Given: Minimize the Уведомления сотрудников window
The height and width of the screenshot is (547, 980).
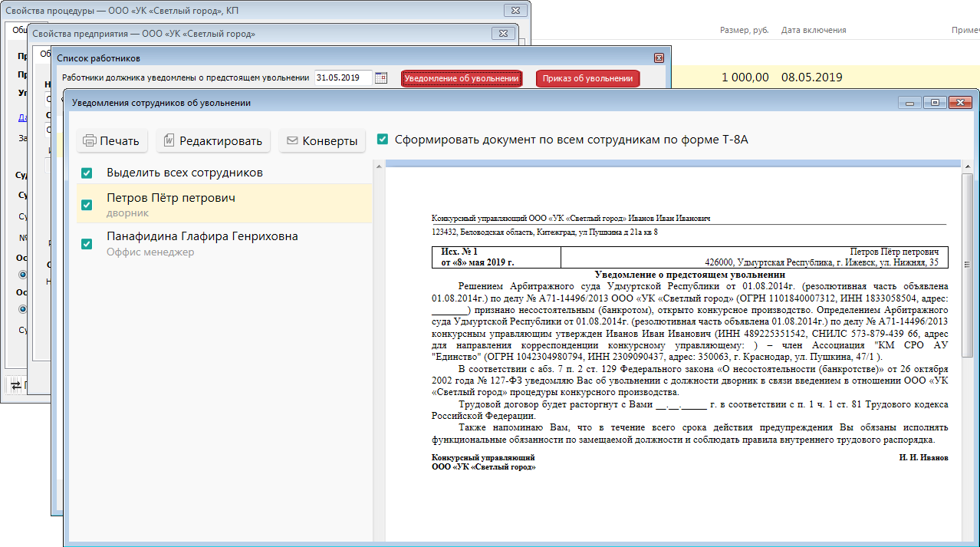Looking at the screenshot, I should pyautogui.click(x=910, y=102).
